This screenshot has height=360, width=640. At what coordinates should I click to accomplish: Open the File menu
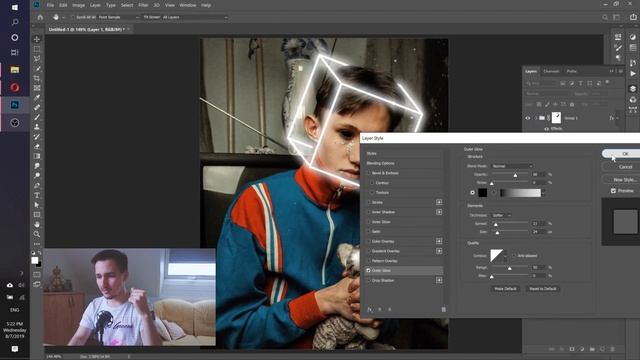50,5
